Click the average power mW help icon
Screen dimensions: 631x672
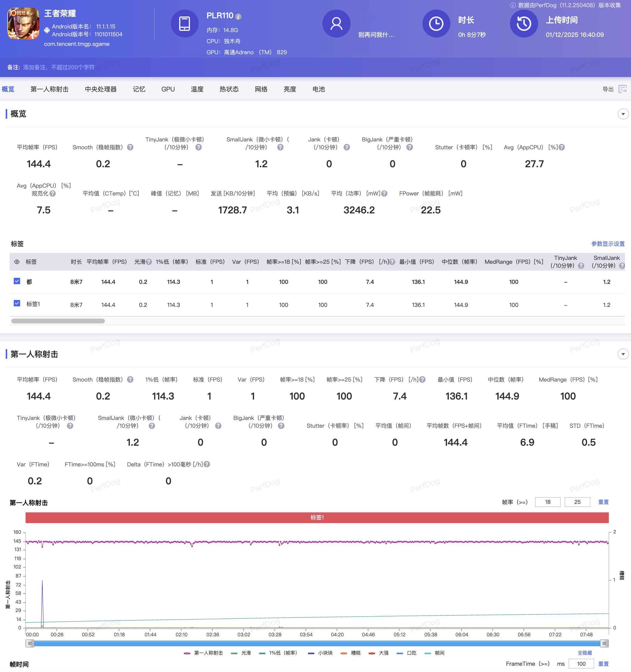click(384, 193)
